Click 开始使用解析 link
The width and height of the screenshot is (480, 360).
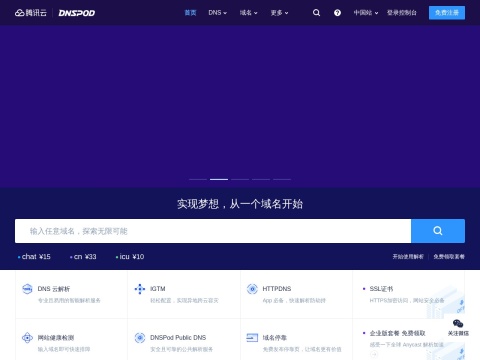pyautogui.click(x=408, y=256)
